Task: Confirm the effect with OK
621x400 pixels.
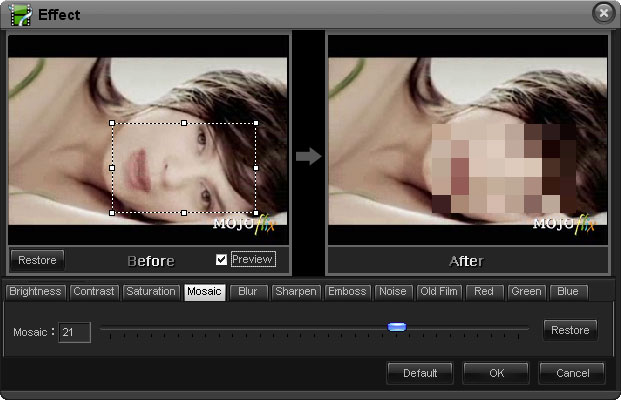Action: (x=496, y=373)
